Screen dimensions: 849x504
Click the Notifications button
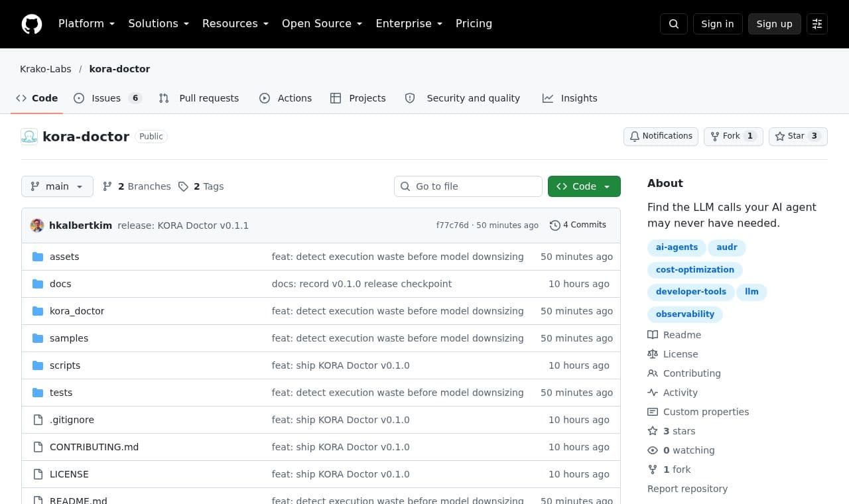[661, 136]
